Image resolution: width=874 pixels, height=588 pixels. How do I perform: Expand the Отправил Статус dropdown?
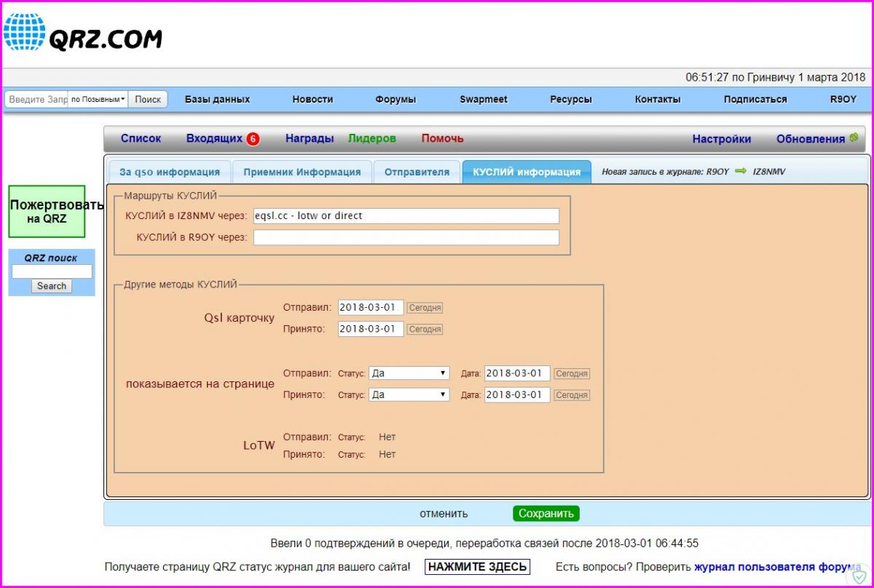click(409, 373)
